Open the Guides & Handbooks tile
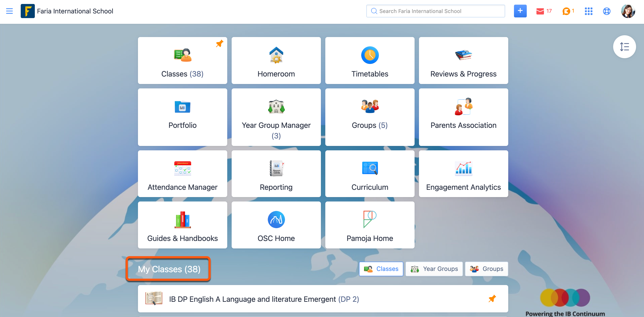Image resolution: width=644 pixels, height=317 pixels. 182,225
